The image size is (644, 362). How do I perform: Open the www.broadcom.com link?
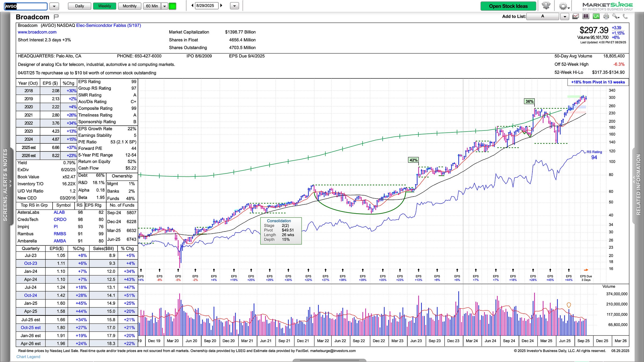[37, 32]
